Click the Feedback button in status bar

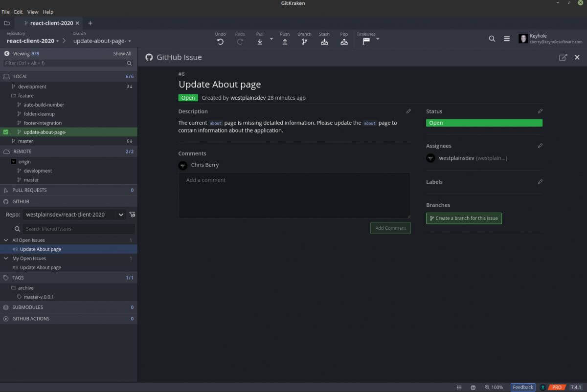[x=522, y=387]
